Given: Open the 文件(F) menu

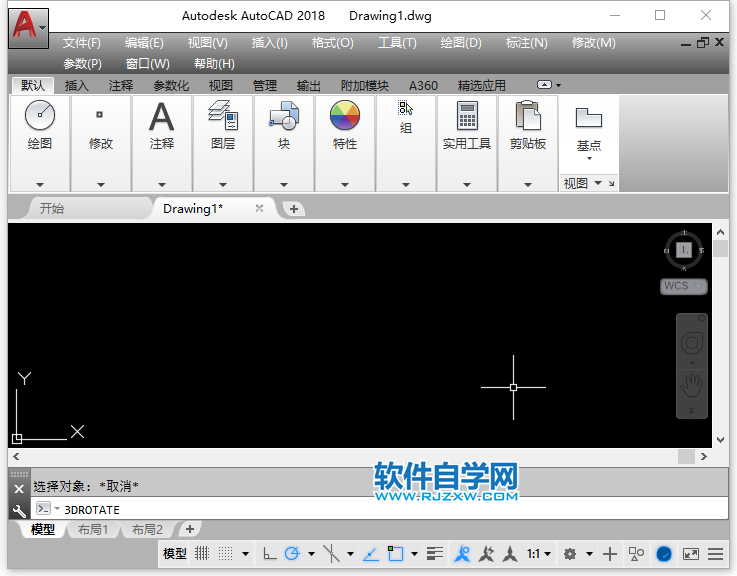Looking at the screenshot, I should [82, 43].
